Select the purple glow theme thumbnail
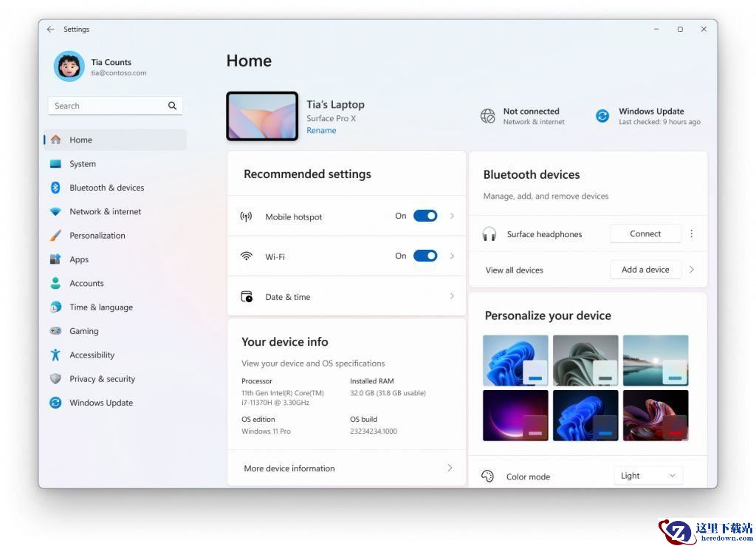 (515, 415)
